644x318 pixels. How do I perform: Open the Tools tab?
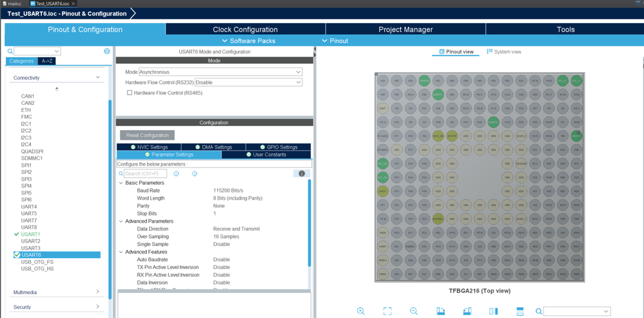click(x=565, y=30)
